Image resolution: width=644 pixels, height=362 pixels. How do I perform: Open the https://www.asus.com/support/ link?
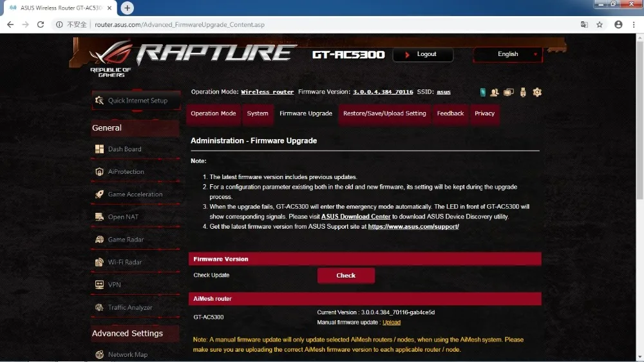[x=413, y=226]
